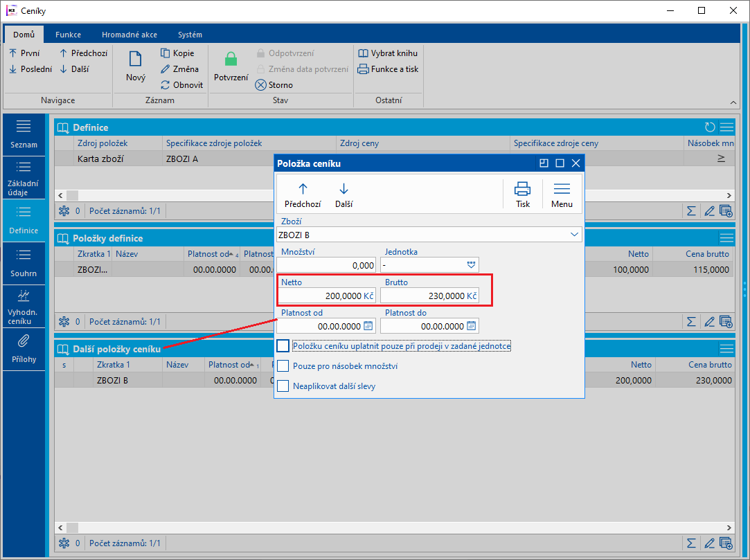The width and height of the screenshot is (750, 560).
Task: Click edit pencil in Položky definice footer
Action: point(709,321)
